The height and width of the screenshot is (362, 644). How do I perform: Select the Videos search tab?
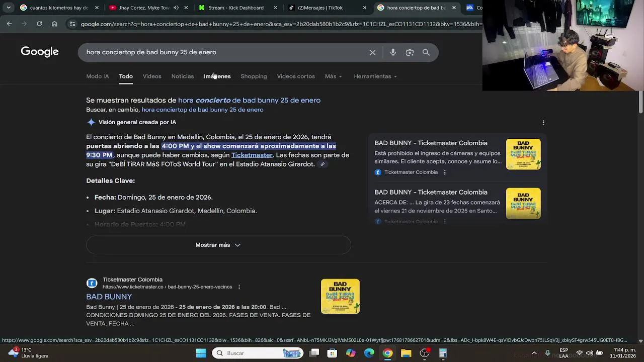[x=152, y=76]
